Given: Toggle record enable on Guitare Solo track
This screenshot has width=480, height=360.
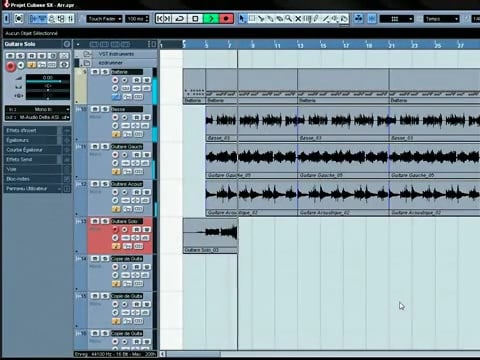Looking at the screenshot, I should tap(115, 229).
